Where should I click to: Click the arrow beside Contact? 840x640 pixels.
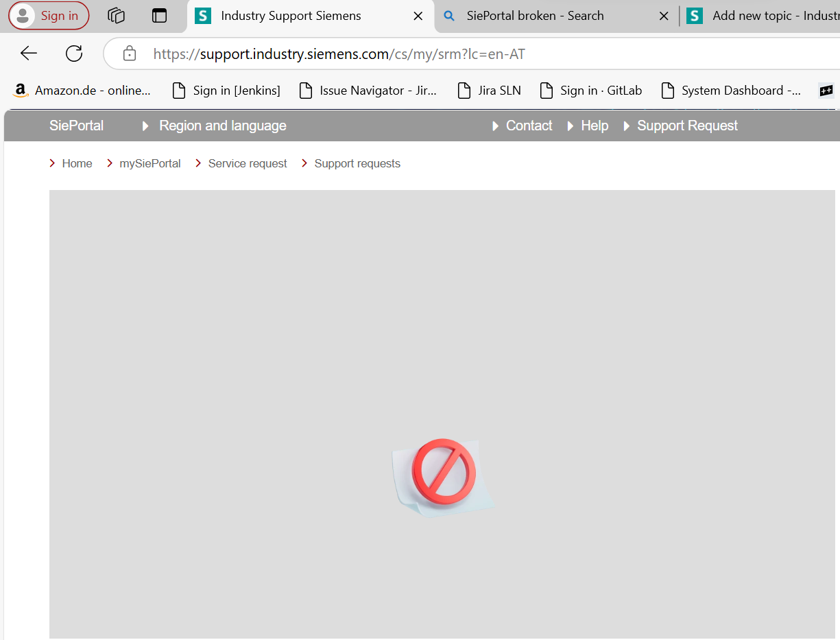[x=496, y=126]
